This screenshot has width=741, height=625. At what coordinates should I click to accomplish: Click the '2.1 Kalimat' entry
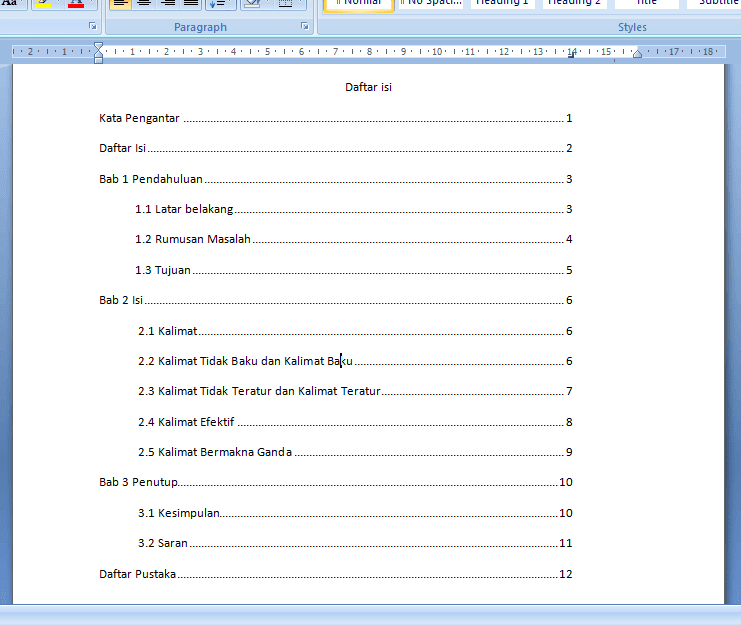168,331
